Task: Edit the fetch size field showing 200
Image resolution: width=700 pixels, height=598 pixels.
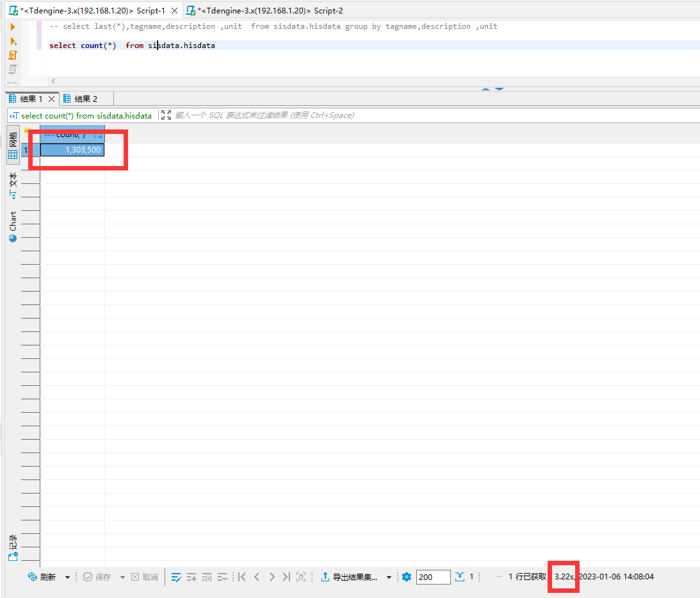Action: [433, 577]
